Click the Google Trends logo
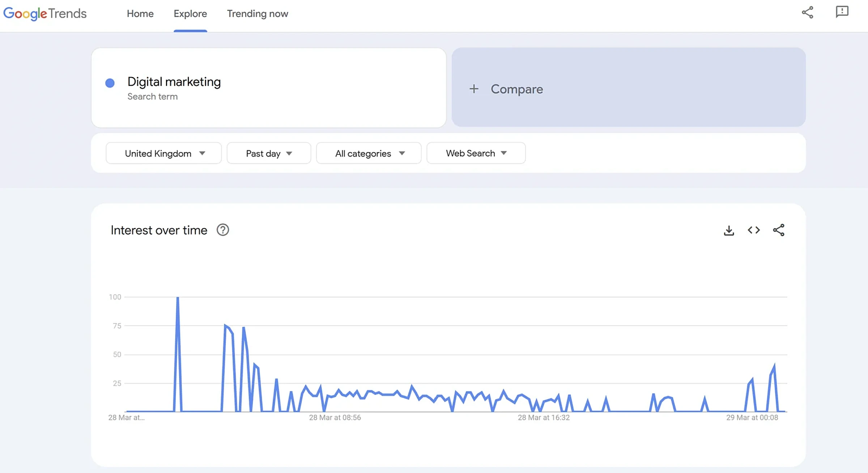This screenshot has height=473, width=868. pyautogui.click(x=45, y=14)
